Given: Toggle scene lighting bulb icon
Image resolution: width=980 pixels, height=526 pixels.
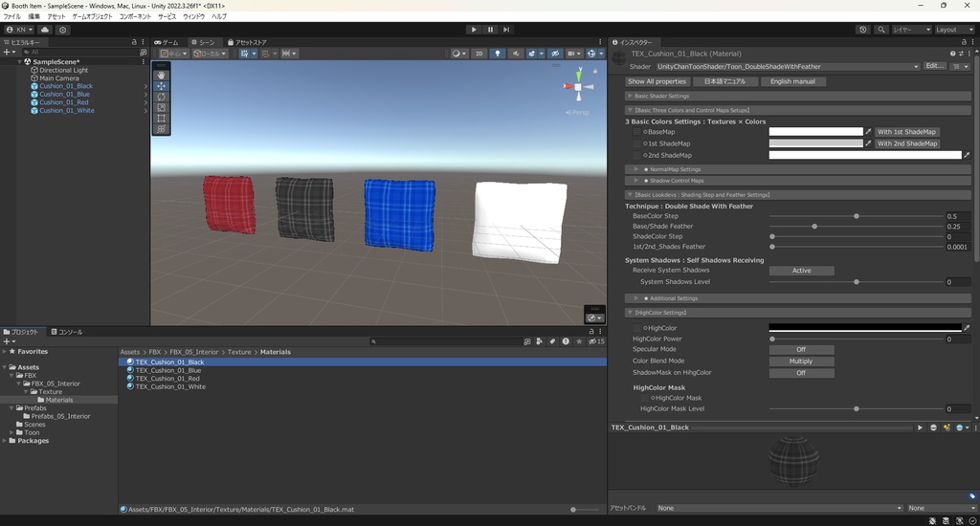Looking at the screenshot, I should (x=498, y=54).
